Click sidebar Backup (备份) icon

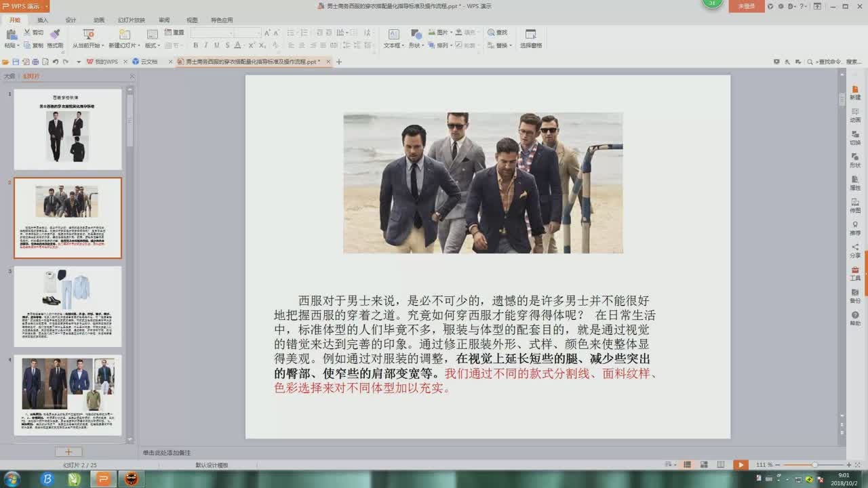855,296
